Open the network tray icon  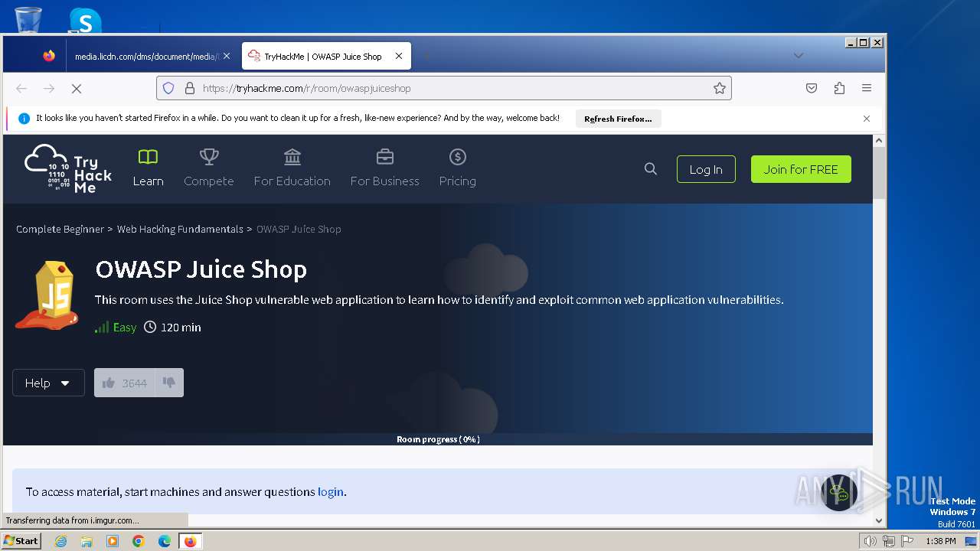click(x=889, y=541)
